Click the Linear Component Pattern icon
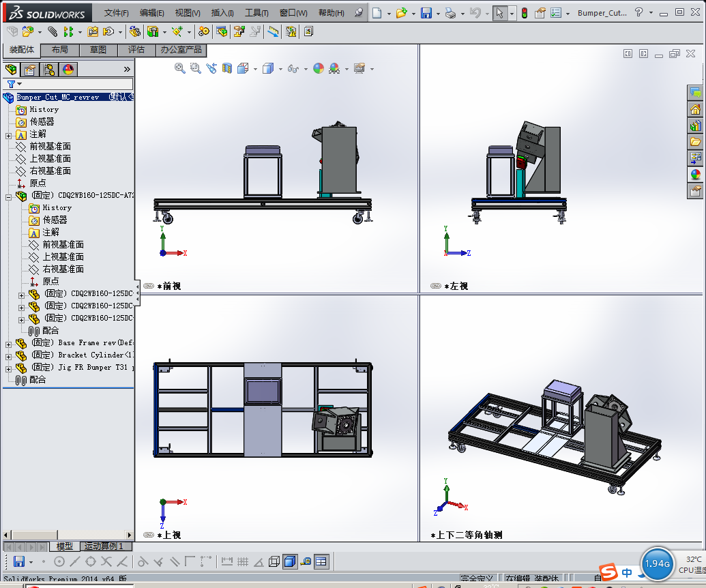 coord(68,31)
